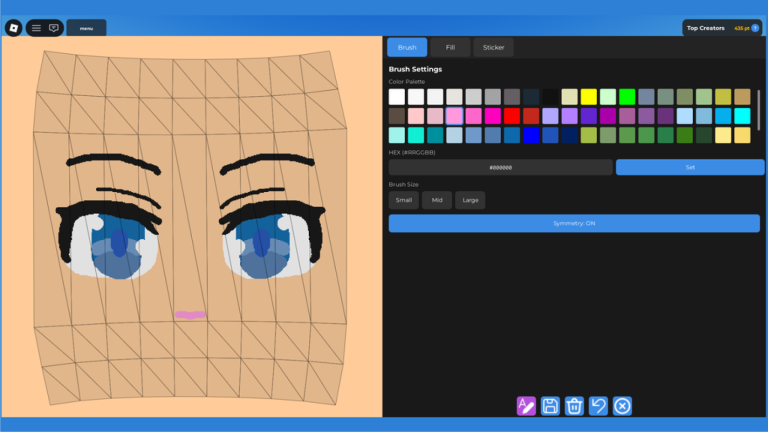Pick the dark slate navy swatch in the first row
This screenshot has width=768, height=432.
531,97
